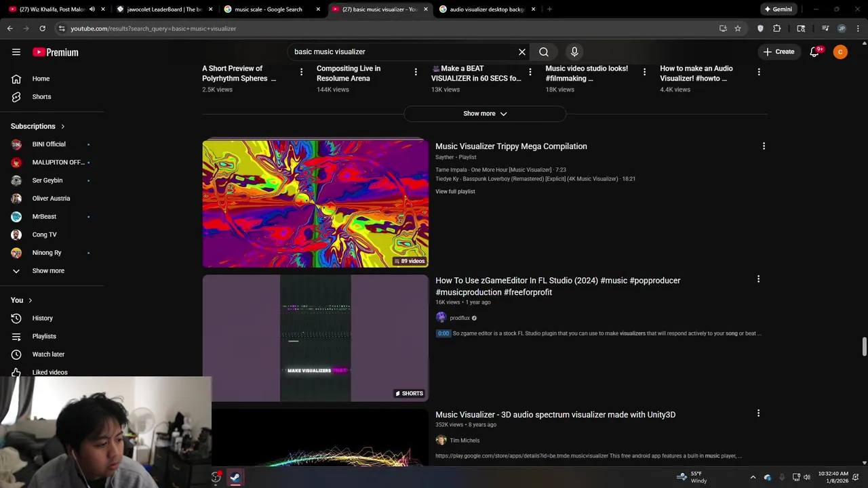
Task: Open the browser extensions puzzle icon
Action: pyautogui.click(x=777, y=28)
